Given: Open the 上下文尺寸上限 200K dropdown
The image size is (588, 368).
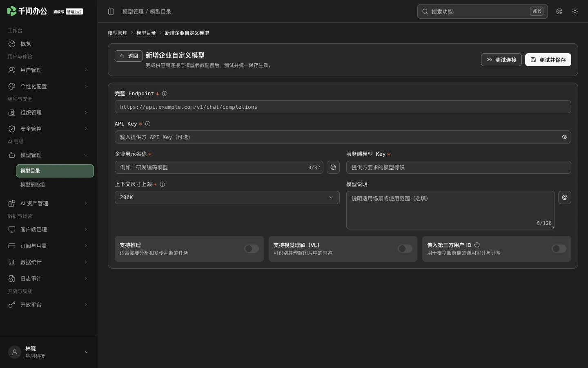Looking at the screenshot, I should 227,197.
